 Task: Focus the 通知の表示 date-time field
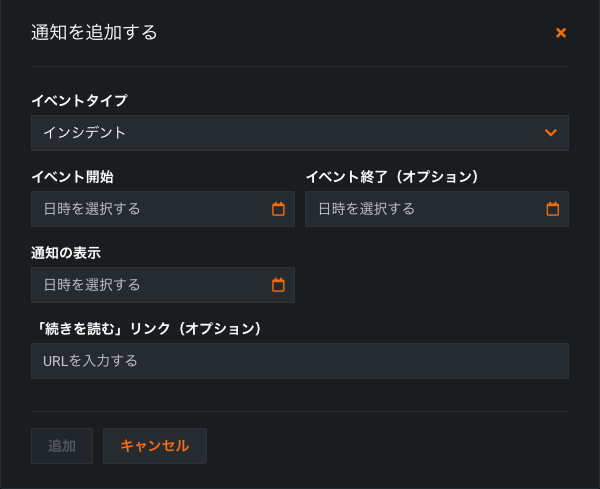[x=150, y=285]
